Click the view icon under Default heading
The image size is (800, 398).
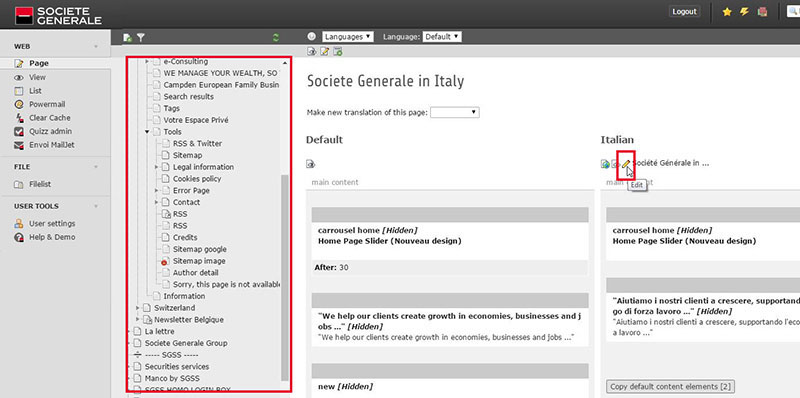[311, 164]
